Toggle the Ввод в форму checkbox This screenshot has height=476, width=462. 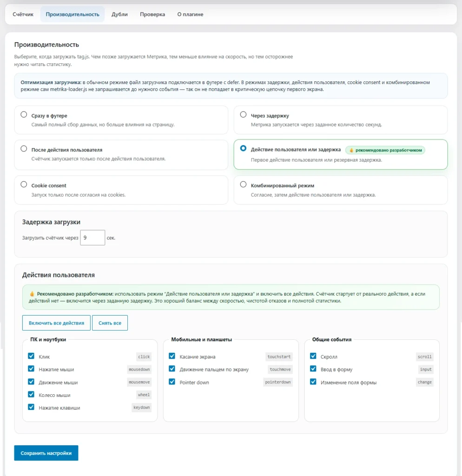(x=313, y=369)
